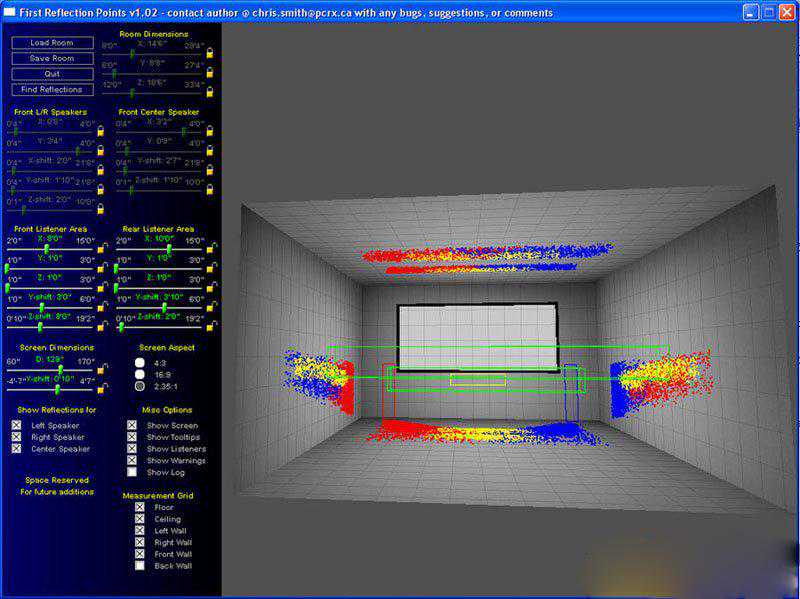
Task: Uncheck the Show Tooltips option
Action: (132, 437)
